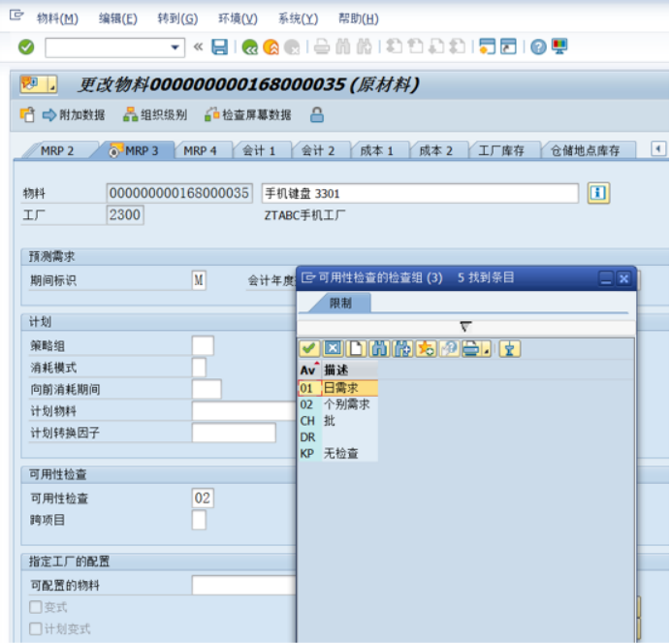Open the 物料 menu
The image size is (670, 644).
coord(57,18)
